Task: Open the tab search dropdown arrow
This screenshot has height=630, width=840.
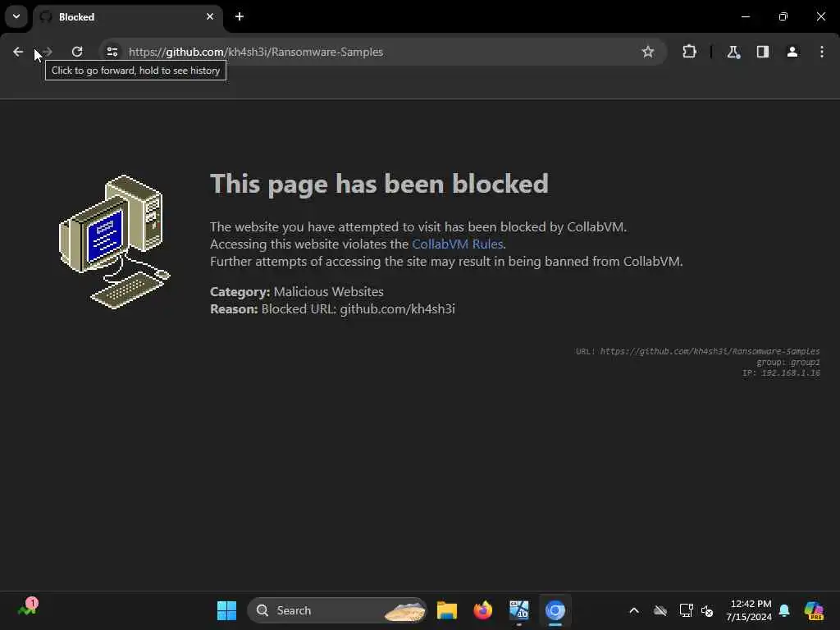Action: click(16, 16)
